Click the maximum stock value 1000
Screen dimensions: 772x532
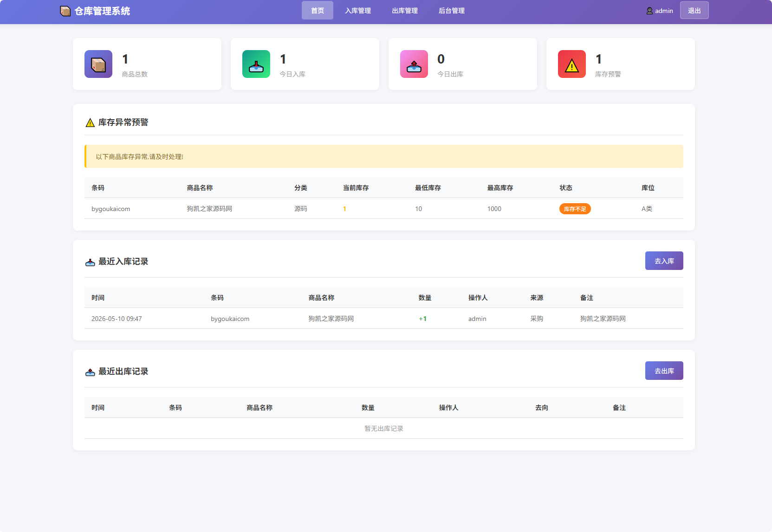pyautogui.click(x=494, y=209)
